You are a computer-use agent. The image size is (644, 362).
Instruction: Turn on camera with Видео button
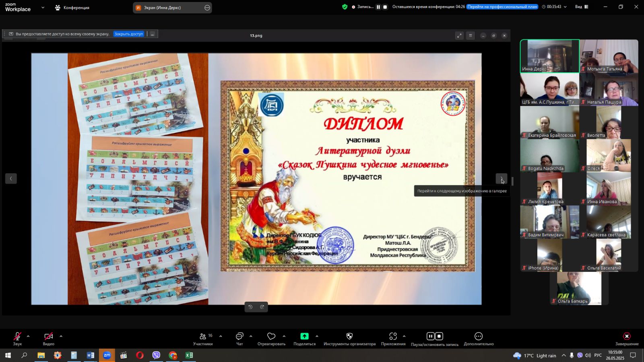click(x=48, y=337)
